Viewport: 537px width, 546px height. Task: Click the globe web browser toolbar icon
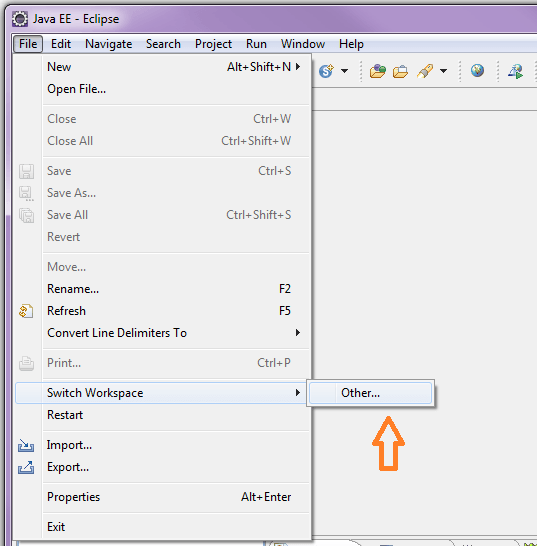477,70
